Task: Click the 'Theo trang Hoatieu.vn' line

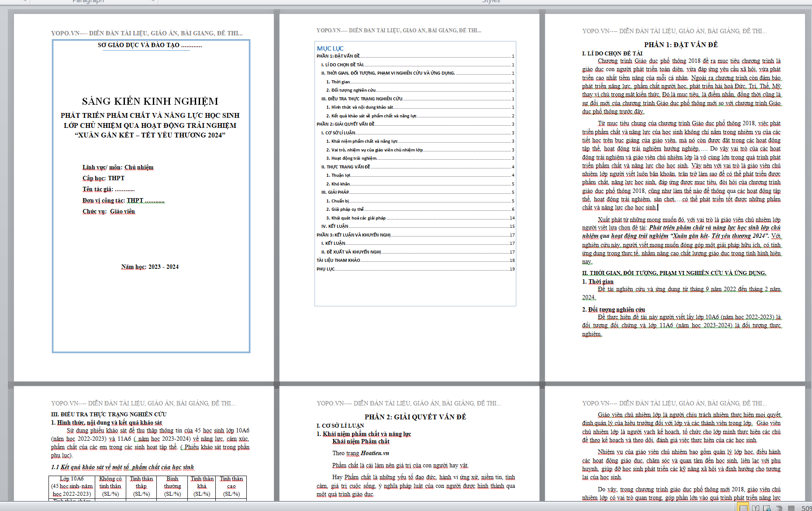Action: 361,453
